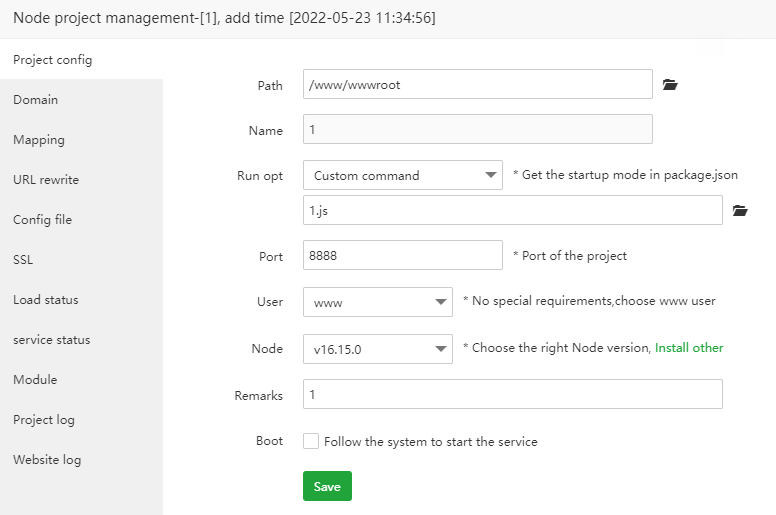Viewport: 776px width, 515px height.
Task: Switch to the Module tab
Action: [x=35, y=380]
